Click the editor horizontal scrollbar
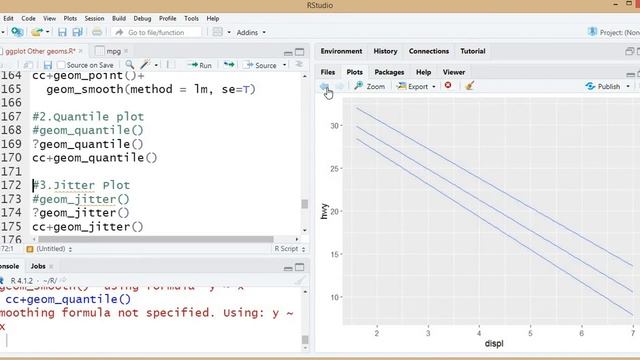The image size is (640, 360). (156, 239)
